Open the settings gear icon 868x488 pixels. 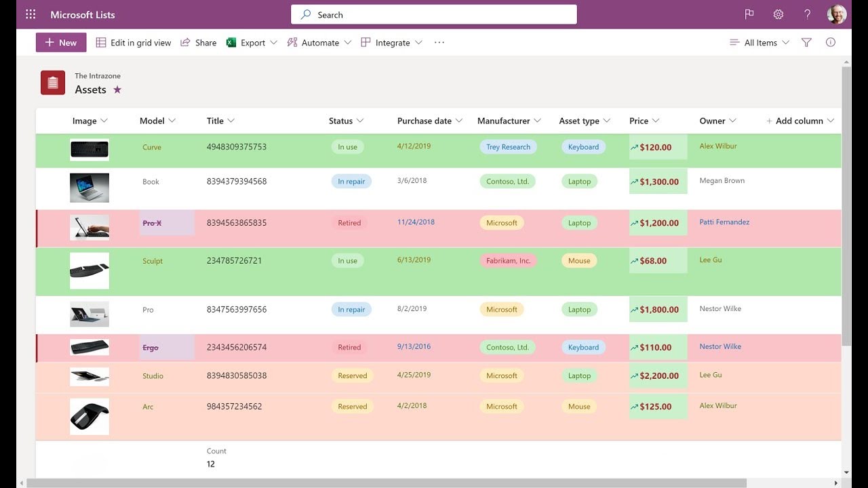778,14
